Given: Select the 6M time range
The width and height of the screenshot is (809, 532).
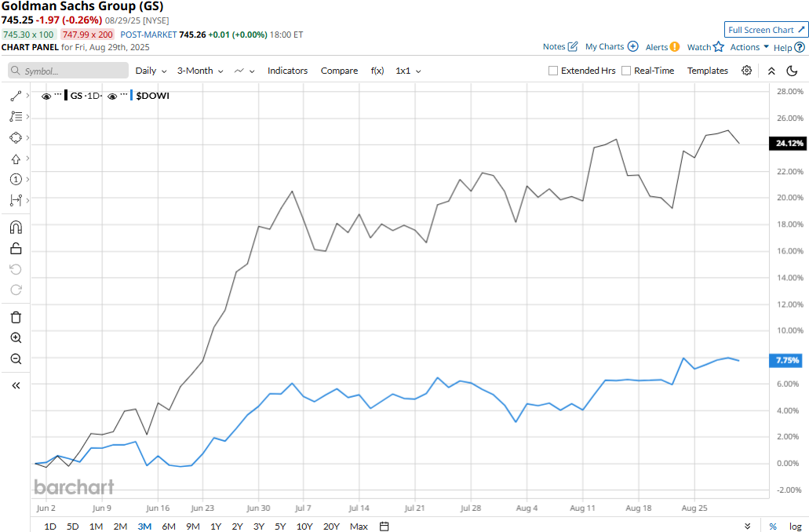Looking at the screenshot, I should (x=169, y=527).
